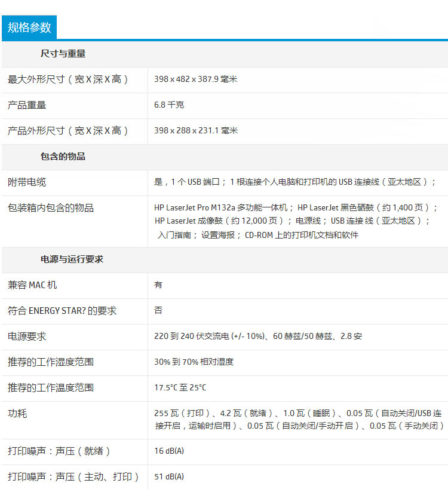Click the 包装箱内包含的物品 label
The image size is (448, 489).
[x=51, y=207]
